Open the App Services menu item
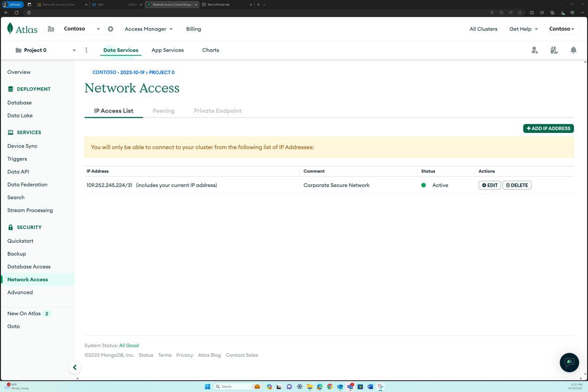The height and width of the screenshot is (392, 588). 168,50
